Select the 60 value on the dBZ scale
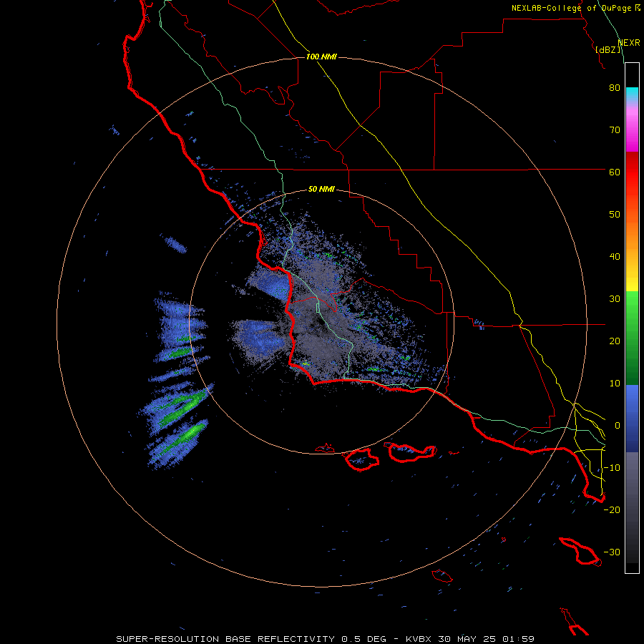Screen dimensions: 644x644 click(615, 172)
